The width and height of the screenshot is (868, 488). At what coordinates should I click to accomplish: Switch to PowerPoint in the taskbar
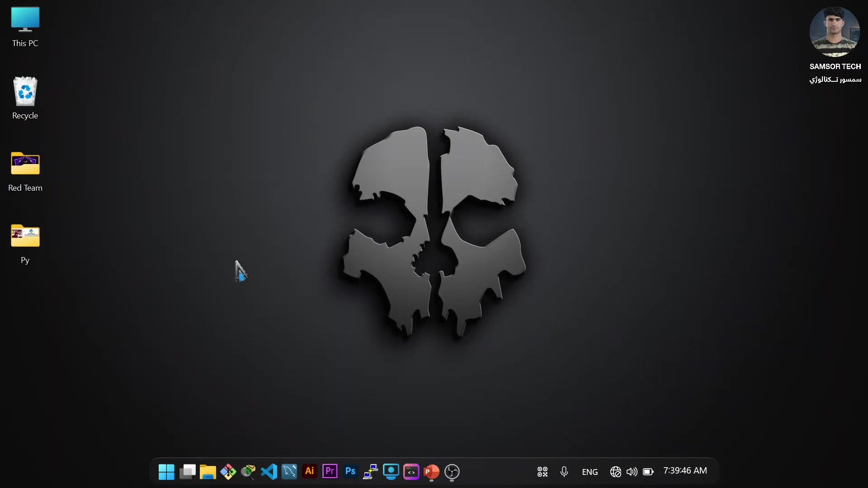(432, 472)
